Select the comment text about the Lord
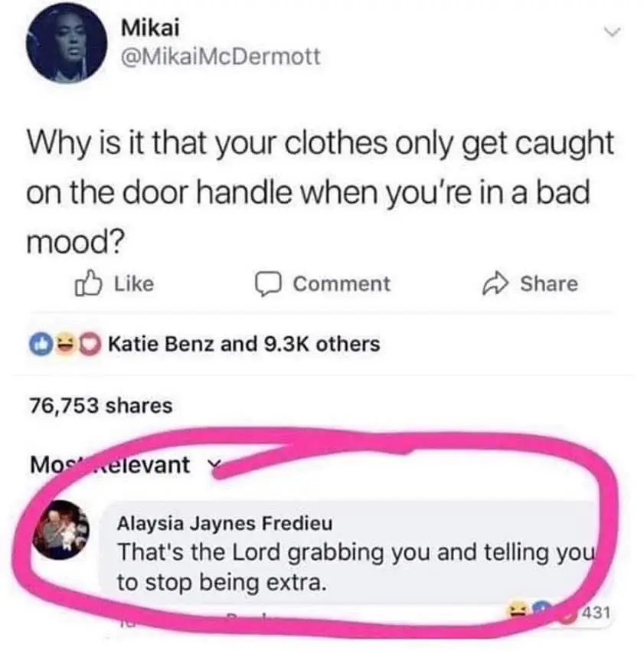The height and width of the screenshot is (654, 644). coord(355,567)
